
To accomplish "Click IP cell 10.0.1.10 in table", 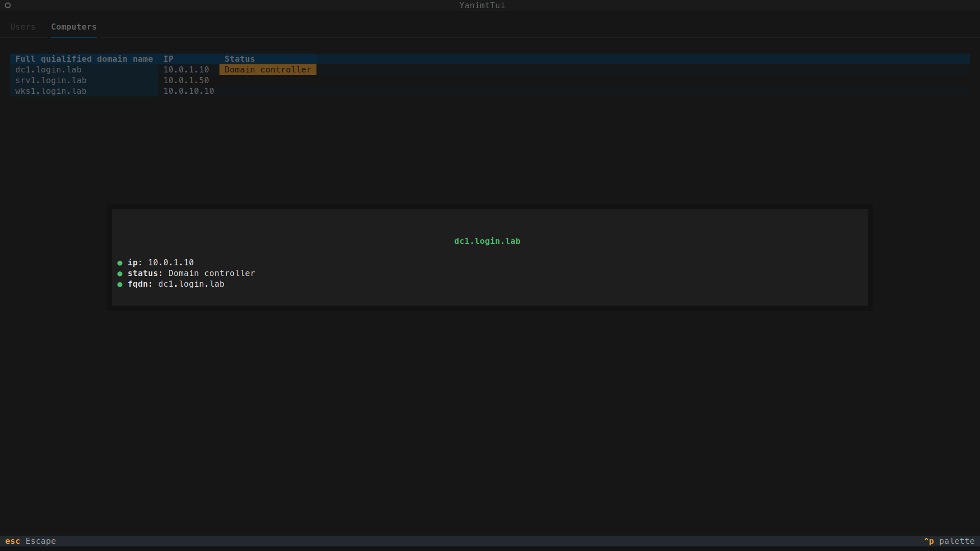I will point(186,70).
